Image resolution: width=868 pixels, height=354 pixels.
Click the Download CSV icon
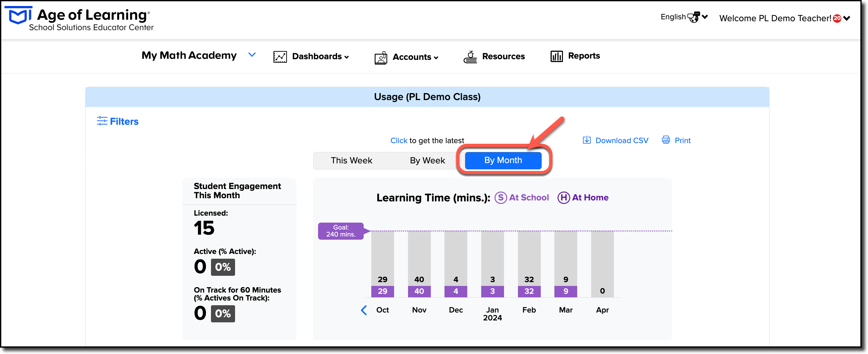tap(587, 140)
